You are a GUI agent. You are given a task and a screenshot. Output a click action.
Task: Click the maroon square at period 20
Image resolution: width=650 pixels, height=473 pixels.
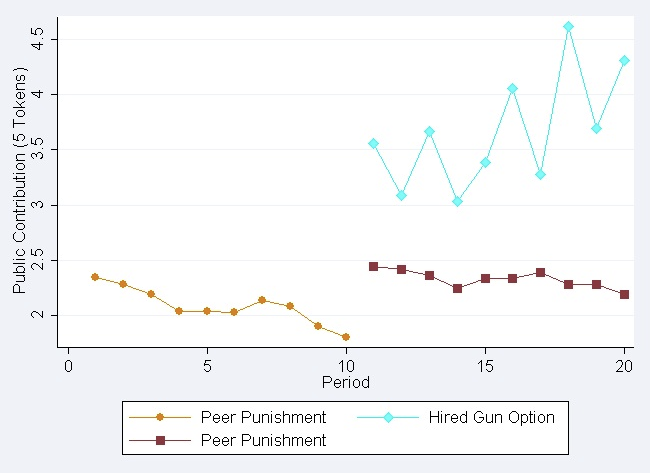pos(624,294)
